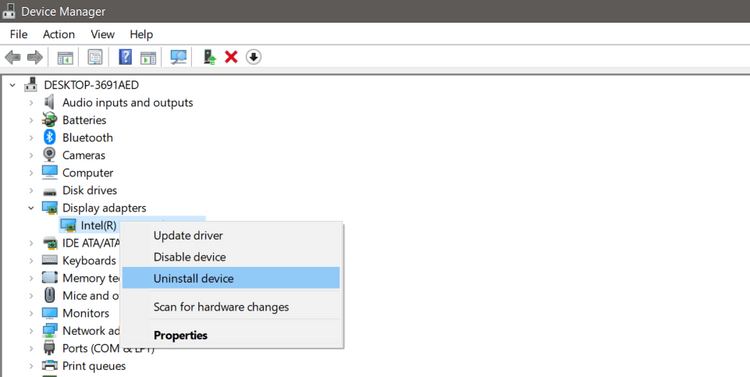Open the Properties sheet toolbar icon
The image size is (750, 377).
click(95, 57)
